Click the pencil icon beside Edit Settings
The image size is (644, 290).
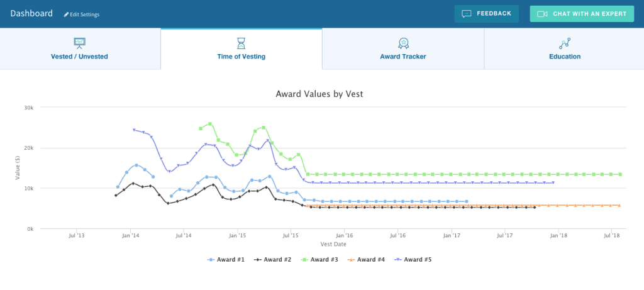pyautogui.click(x=66, y=14)
